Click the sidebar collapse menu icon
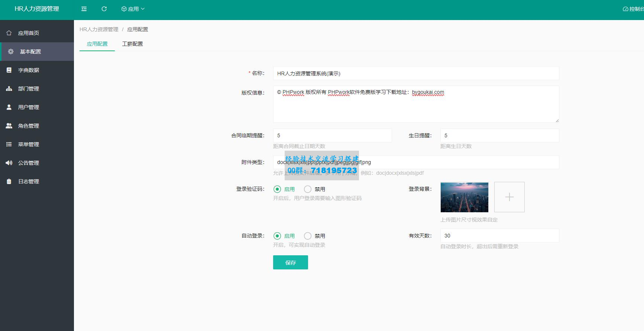 pos(84,9)
